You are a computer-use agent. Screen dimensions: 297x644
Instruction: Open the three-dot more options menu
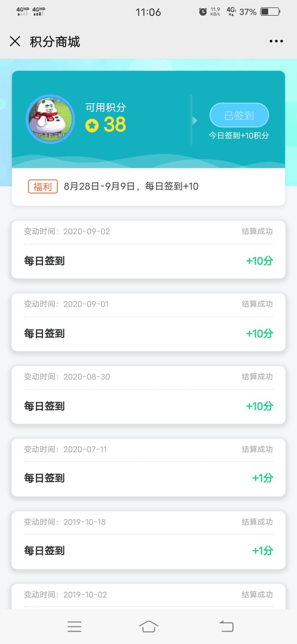276,41
